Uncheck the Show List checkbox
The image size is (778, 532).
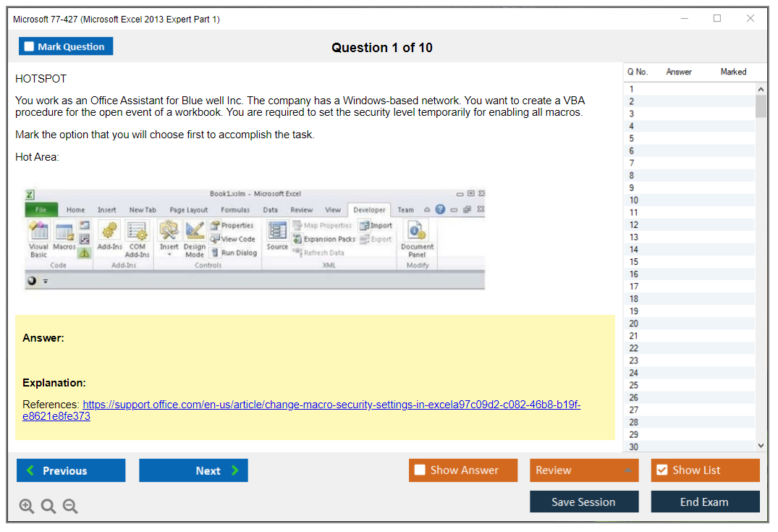coord(661,470)
